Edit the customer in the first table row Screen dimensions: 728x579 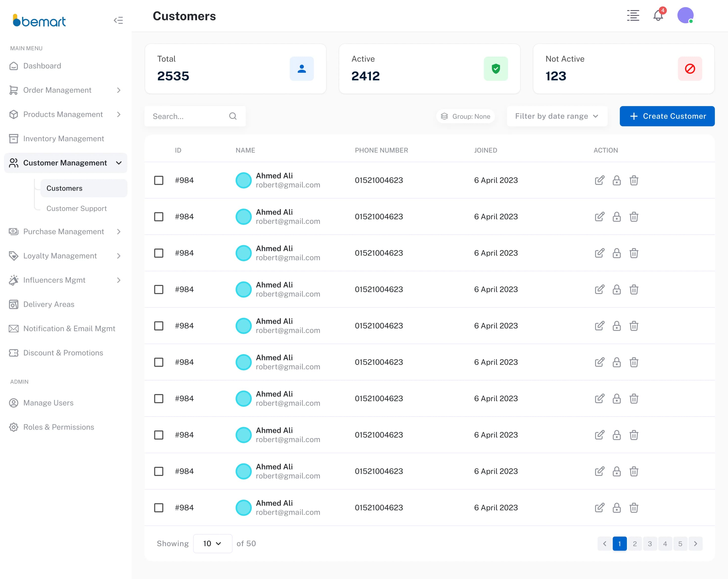tap(599, 180)
